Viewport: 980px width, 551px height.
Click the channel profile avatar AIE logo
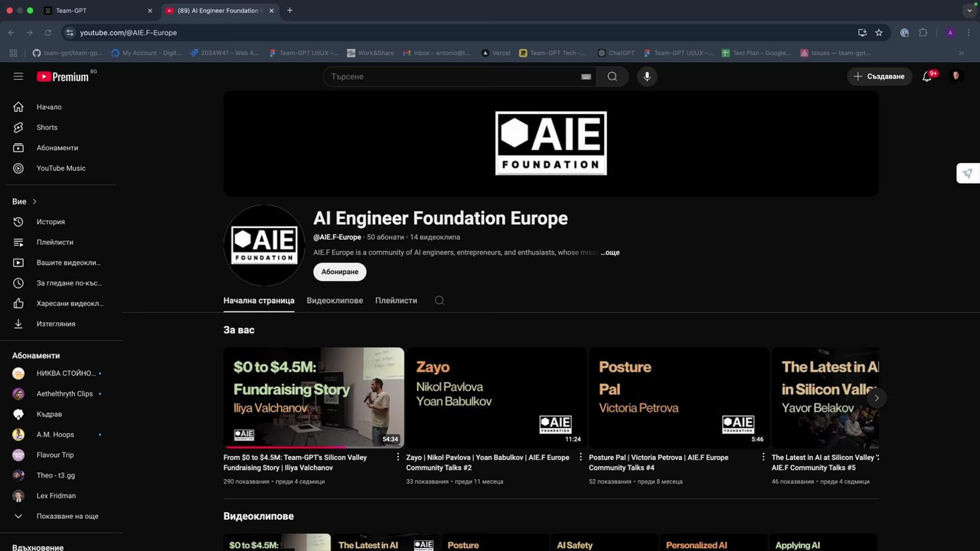point(264,246)
